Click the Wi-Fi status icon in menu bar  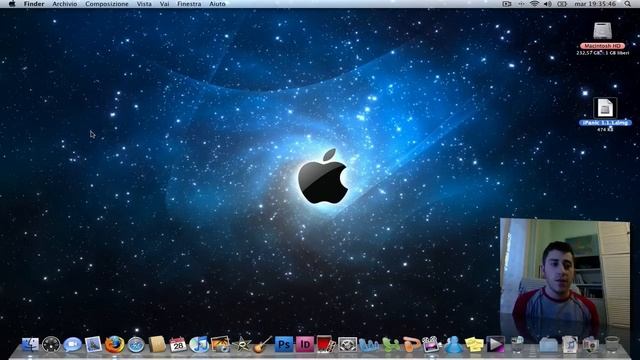point(534,4)
